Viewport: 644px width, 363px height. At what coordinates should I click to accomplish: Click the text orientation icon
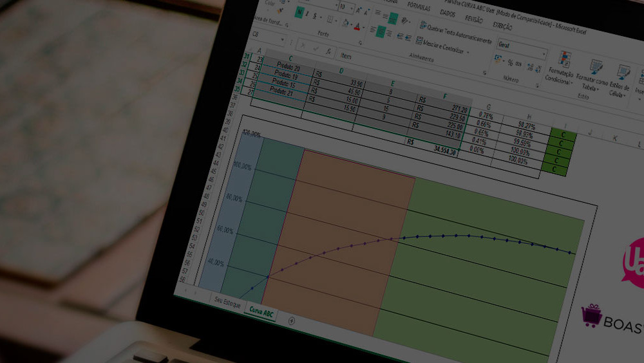coord(405,21)
